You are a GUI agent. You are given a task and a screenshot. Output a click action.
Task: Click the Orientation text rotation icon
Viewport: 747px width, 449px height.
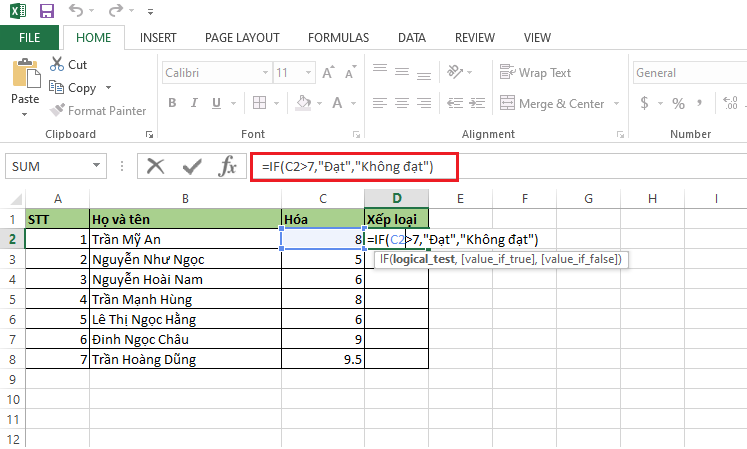pos(455,72)
